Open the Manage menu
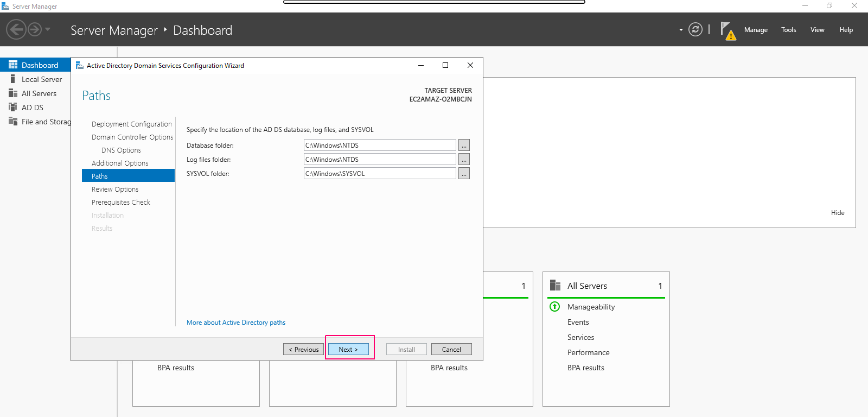This screenshot has width=868, height=417. tap(756, 30)
